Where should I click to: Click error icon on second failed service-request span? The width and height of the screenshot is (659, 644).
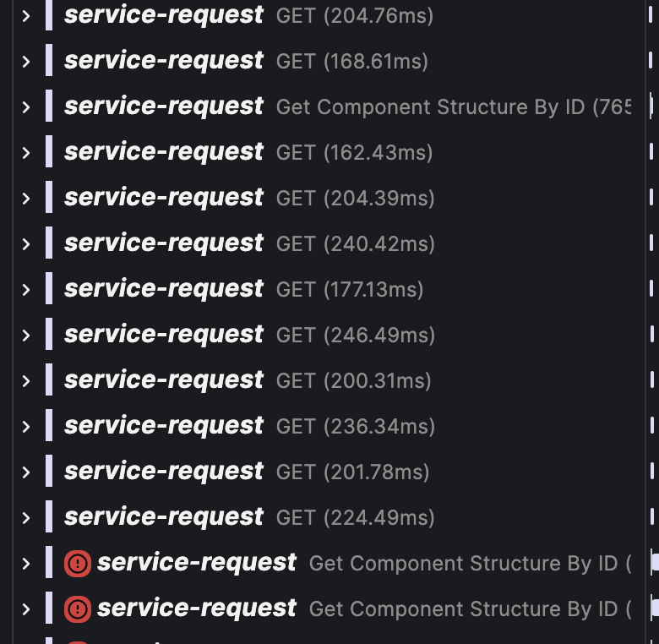(77, 609)
